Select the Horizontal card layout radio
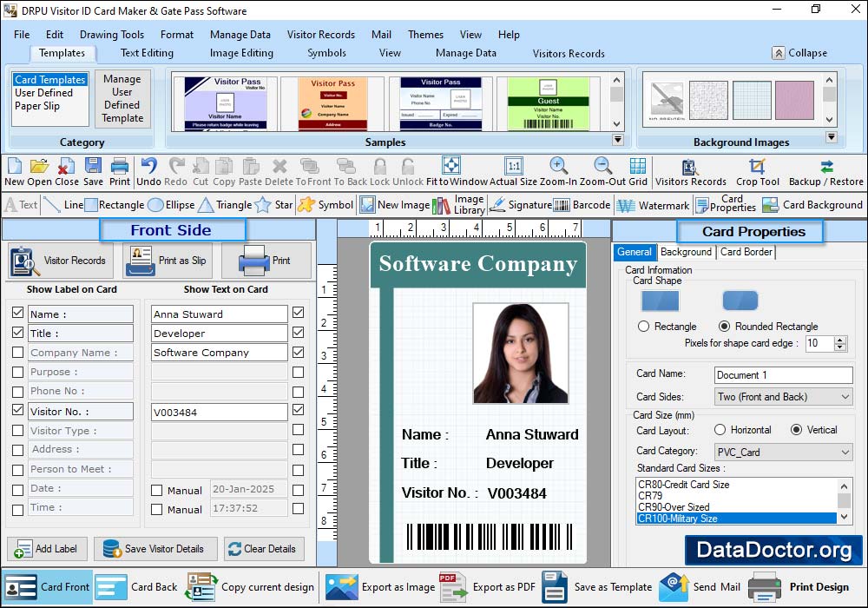The height and width of the screenshot is (608, 868). click(x=720, y=430)
